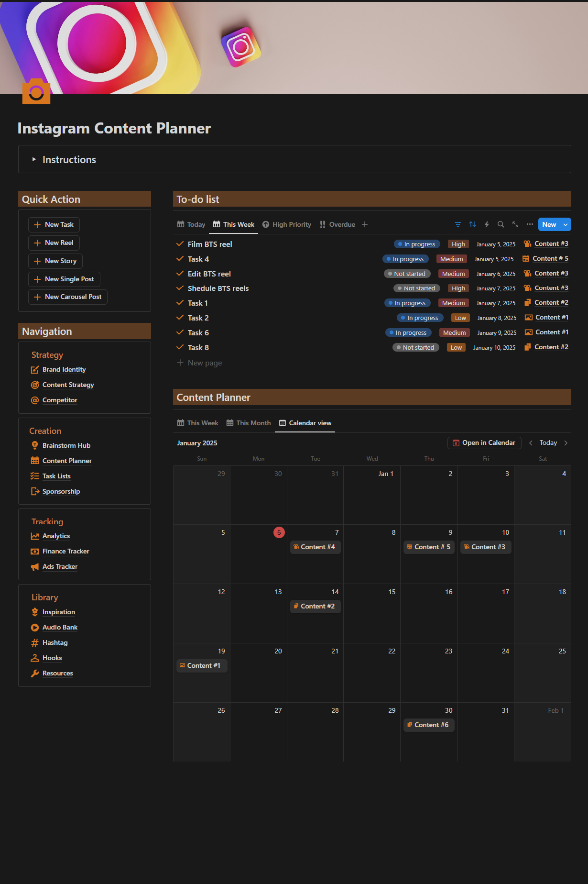Click the New Carousel Post button

[x=68, y=297]
